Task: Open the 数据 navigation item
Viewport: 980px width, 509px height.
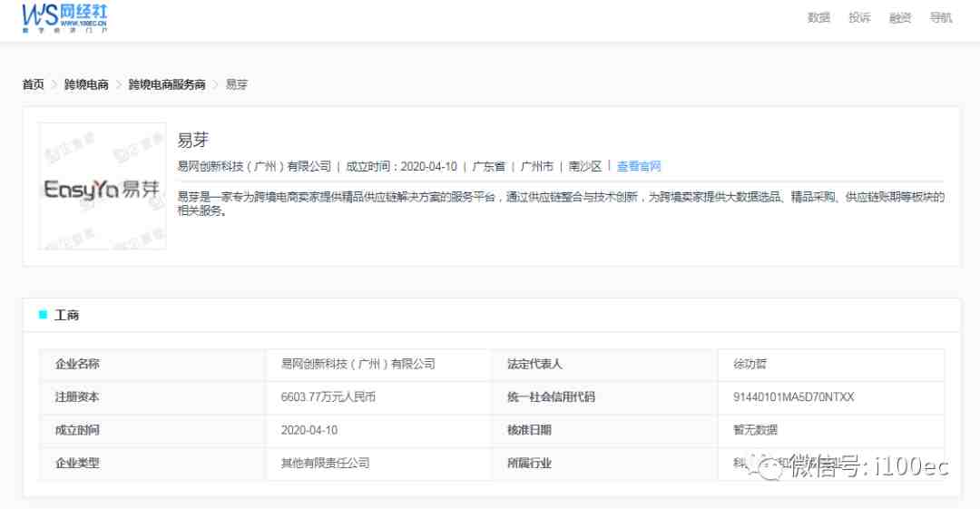Action: (x=818, y=17)
